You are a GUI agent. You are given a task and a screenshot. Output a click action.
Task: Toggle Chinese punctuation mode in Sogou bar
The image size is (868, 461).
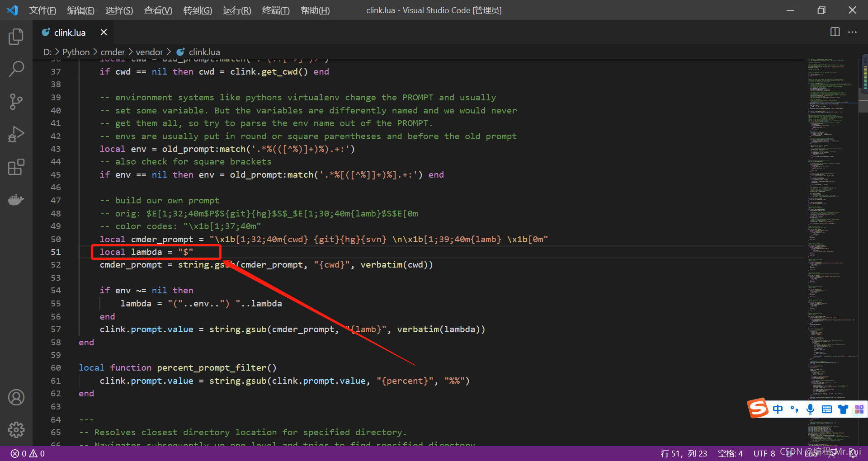(x=794, y=409)
